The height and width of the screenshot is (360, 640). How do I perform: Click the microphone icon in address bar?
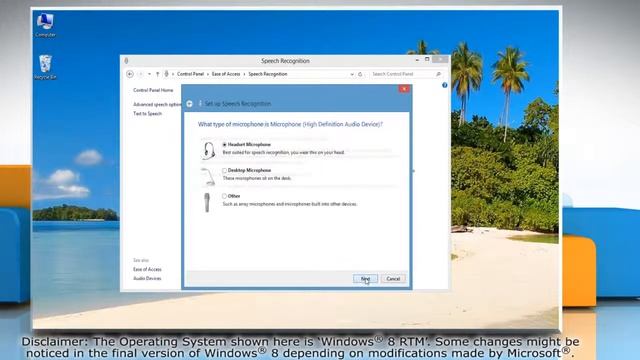(x=167, y=74)
